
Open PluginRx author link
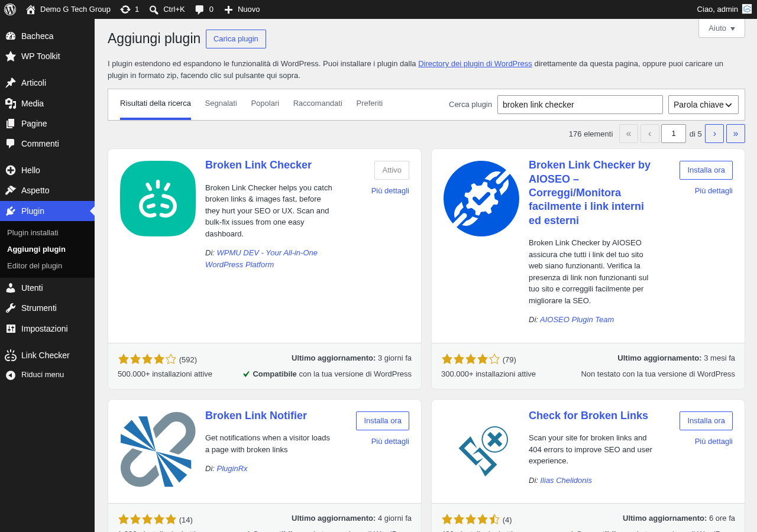232,468
